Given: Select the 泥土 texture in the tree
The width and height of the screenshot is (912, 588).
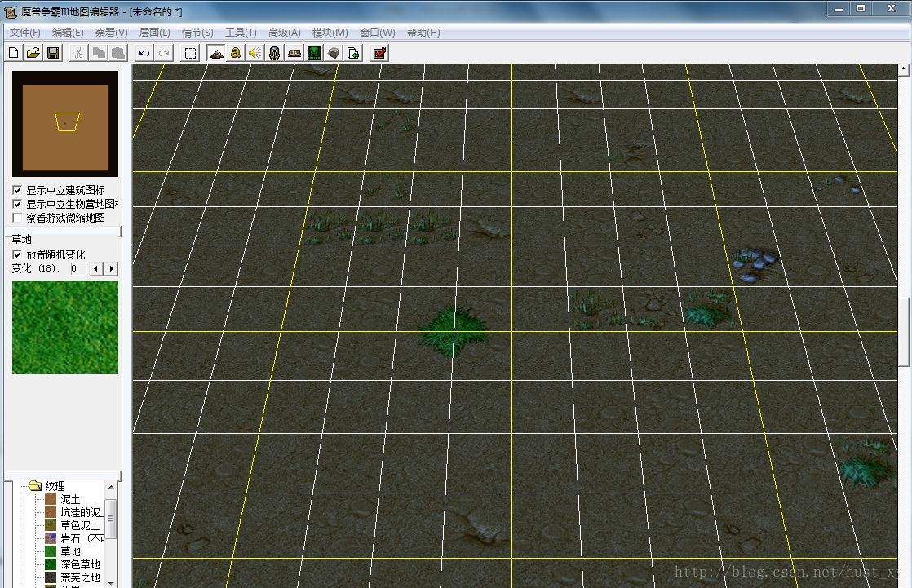Looking at the screenshot, I should pos(70,499).
